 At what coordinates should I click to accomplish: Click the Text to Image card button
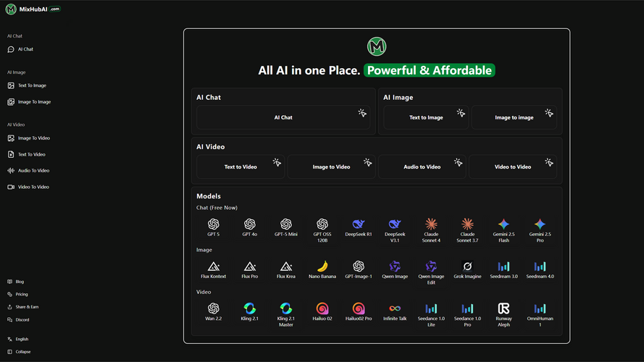[426, 117]
